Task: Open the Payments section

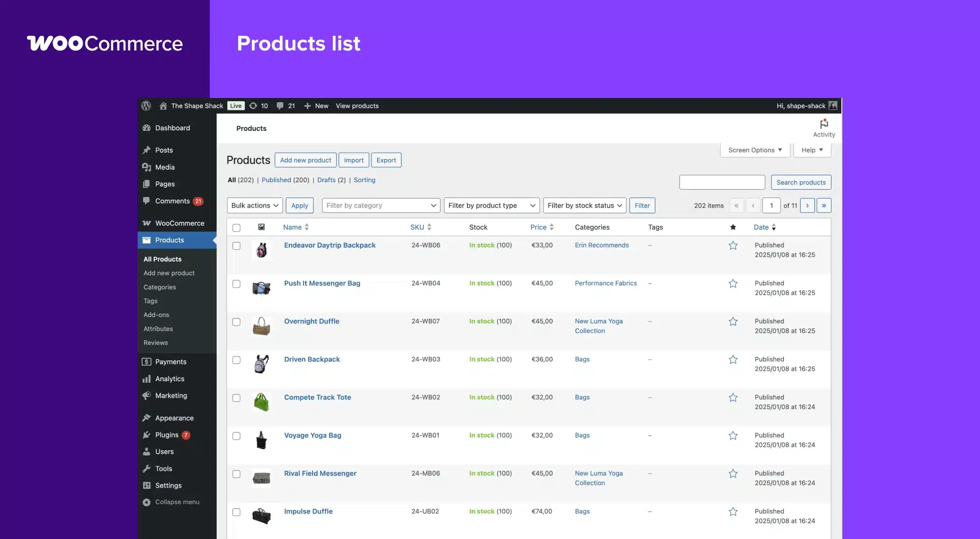Action: (170, 362)
